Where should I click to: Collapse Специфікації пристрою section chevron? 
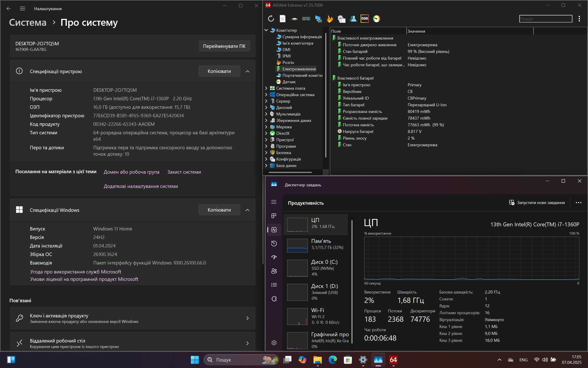coord(247,71)
